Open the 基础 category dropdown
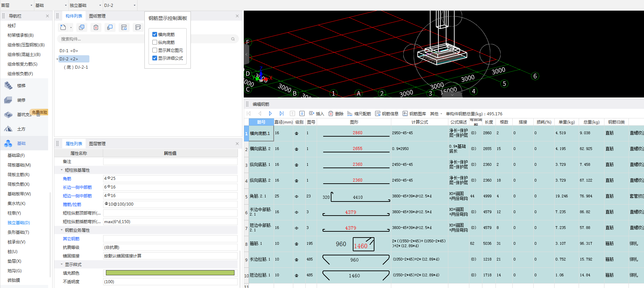 point(51,5)
